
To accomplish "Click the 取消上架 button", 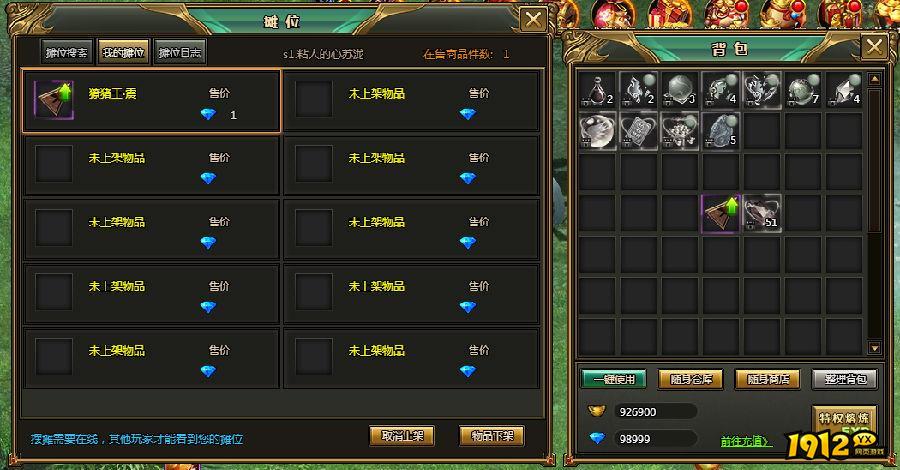I will 402,436.
